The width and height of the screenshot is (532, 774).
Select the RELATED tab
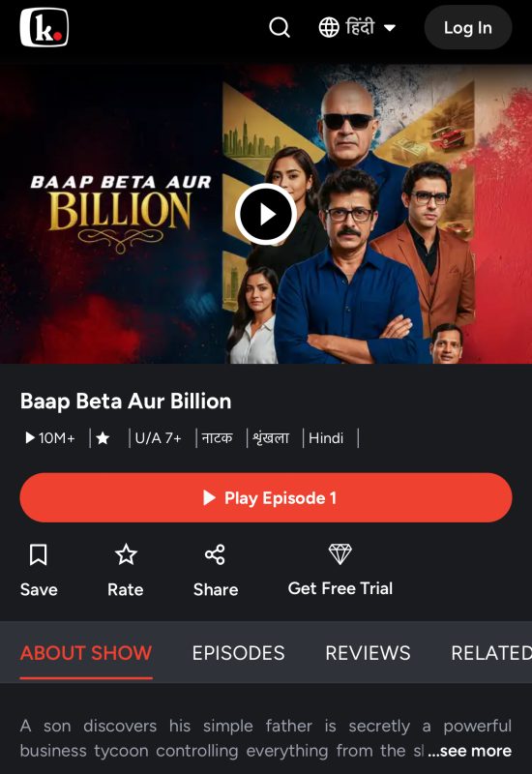[491, 653]
